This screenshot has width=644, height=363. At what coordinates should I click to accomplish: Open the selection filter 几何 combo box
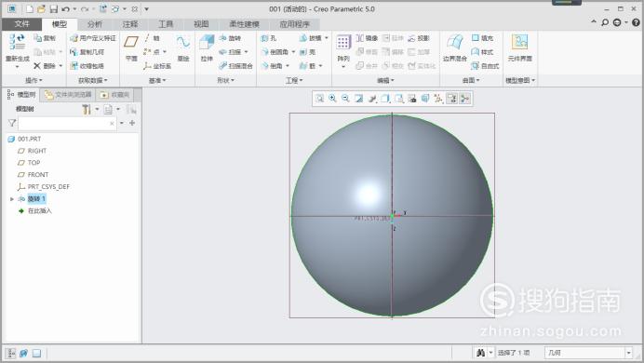(x=588, y=353)
